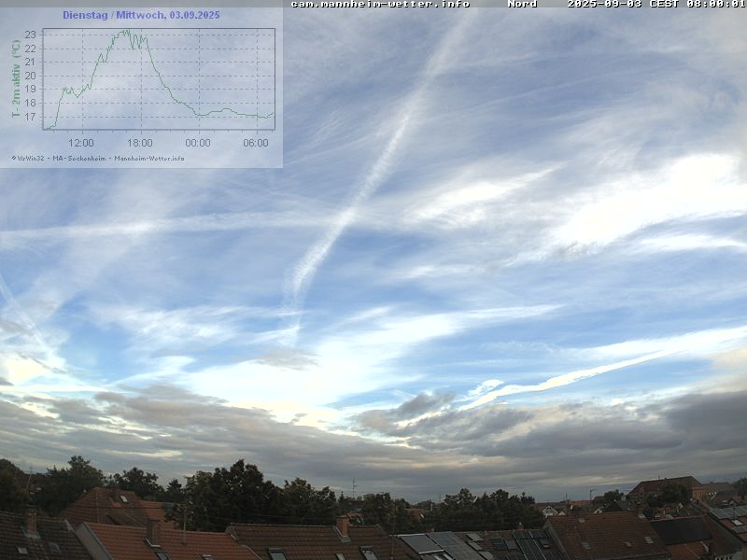Click the 17 value on temperature axis
This screenshot has height=560, width=747.
30,117
